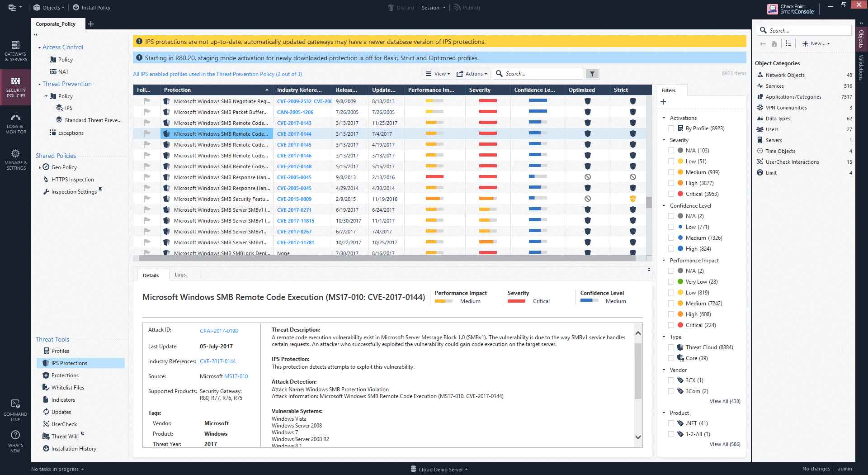Click the IPS enabled profiles link
Viewport: 868px width, 475px height.
point(217,74)
